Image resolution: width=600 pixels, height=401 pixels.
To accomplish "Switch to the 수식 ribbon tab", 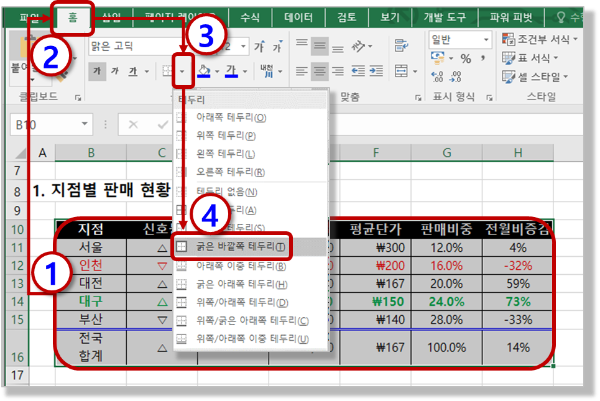I will [250, 18].
